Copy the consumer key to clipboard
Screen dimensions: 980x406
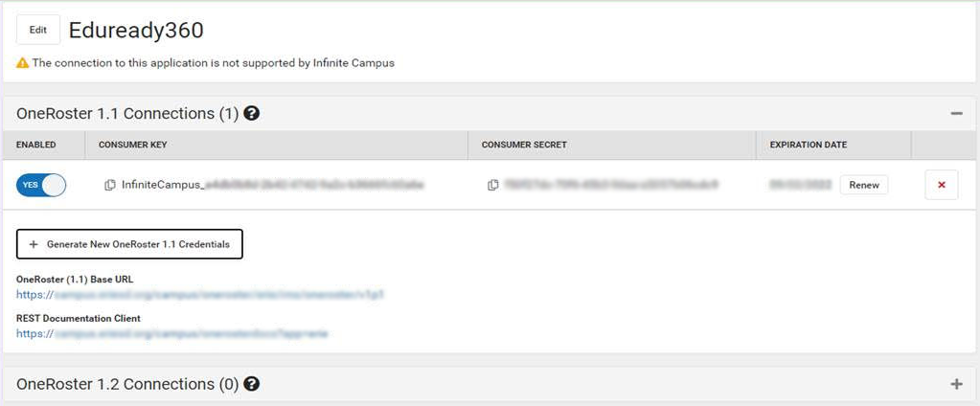tap(110, 185)
